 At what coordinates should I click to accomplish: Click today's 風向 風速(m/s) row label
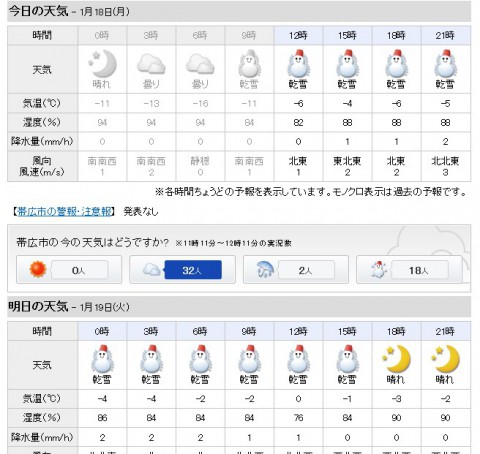[42, 166]
